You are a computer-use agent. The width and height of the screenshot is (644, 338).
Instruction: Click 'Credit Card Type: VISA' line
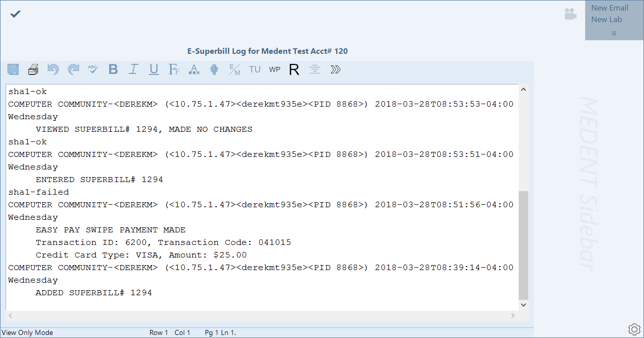141,255
